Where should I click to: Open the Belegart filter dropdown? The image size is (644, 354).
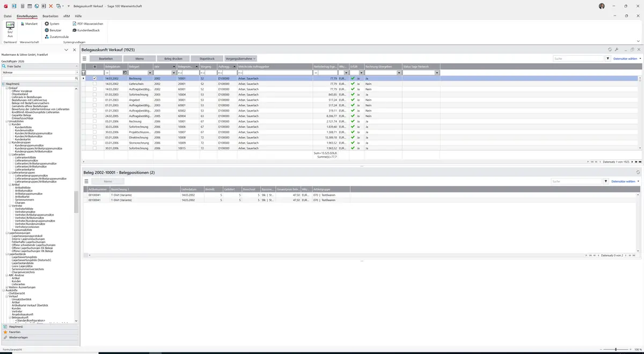click(150, 73)
